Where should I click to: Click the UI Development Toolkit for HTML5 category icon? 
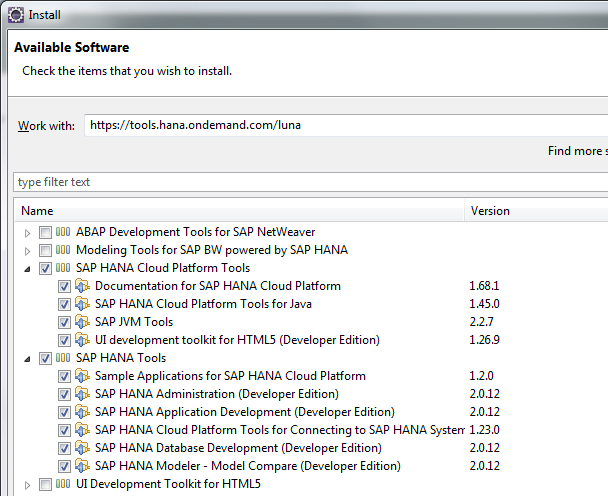pos(64,484)
